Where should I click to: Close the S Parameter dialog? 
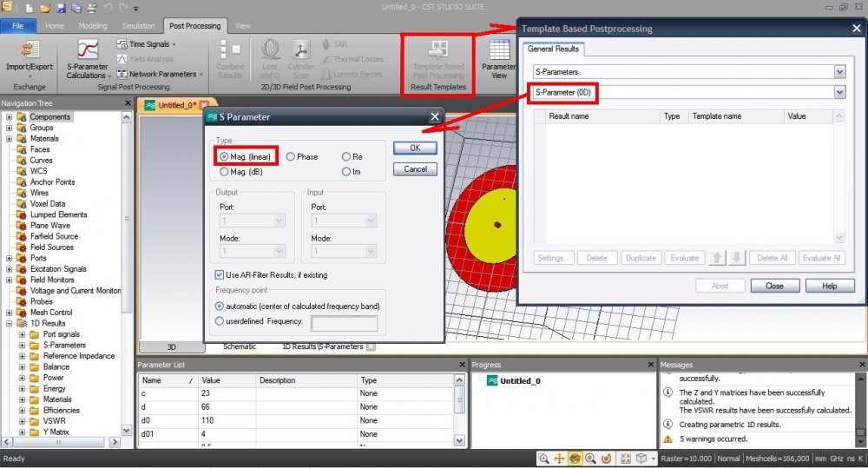pos(435,116)
